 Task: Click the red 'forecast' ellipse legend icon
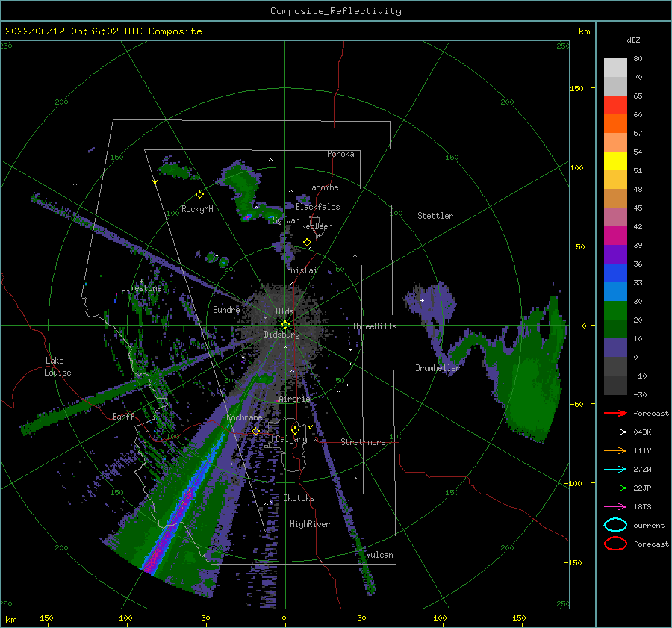click(x=615, y=544)
